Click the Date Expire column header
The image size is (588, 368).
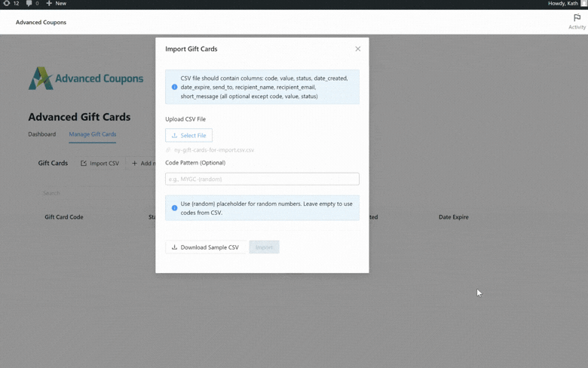point(454,217)
